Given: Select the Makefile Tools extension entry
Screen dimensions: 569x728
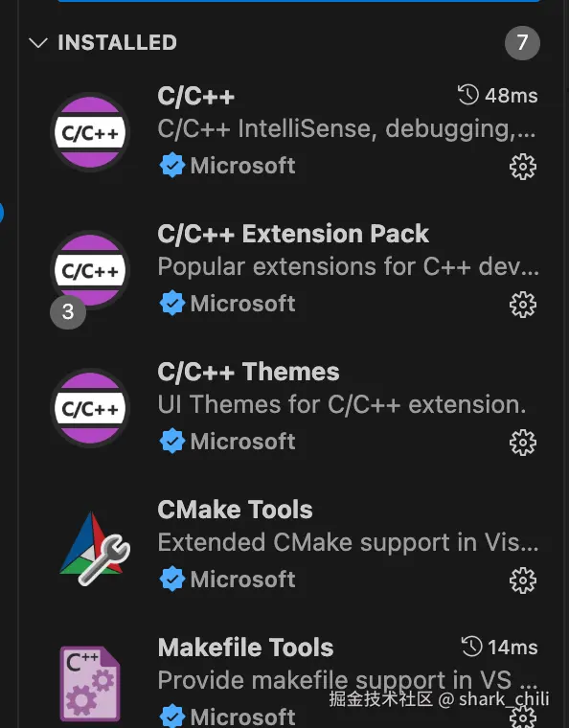Looking at the screenshot, I should point(297,680).
